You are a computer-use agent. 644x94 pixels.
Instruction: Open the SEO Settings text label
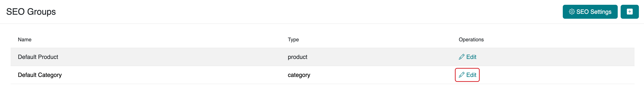(594, 12)
